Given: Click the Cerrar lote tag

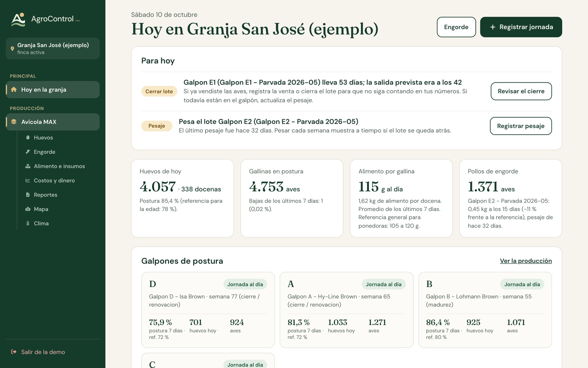Looking at the screenshot, I should click(x=159, y=91).
